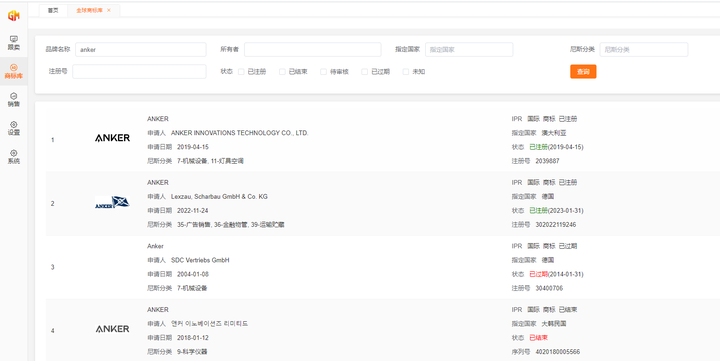Open the 系统 sidebar section
720x361 pixels.
tap(13, 157)
